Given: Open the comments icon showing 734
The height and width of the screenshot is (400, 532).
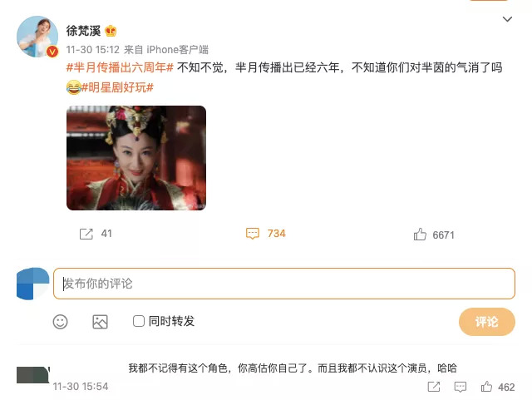Looking at the screenshot, I should (x=253, y=234).
